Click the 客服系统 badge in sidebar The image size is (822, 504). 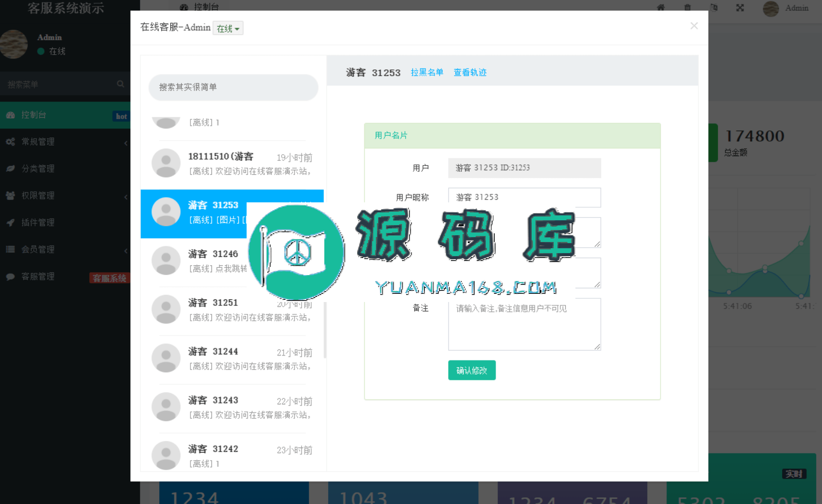coord(109,278)
